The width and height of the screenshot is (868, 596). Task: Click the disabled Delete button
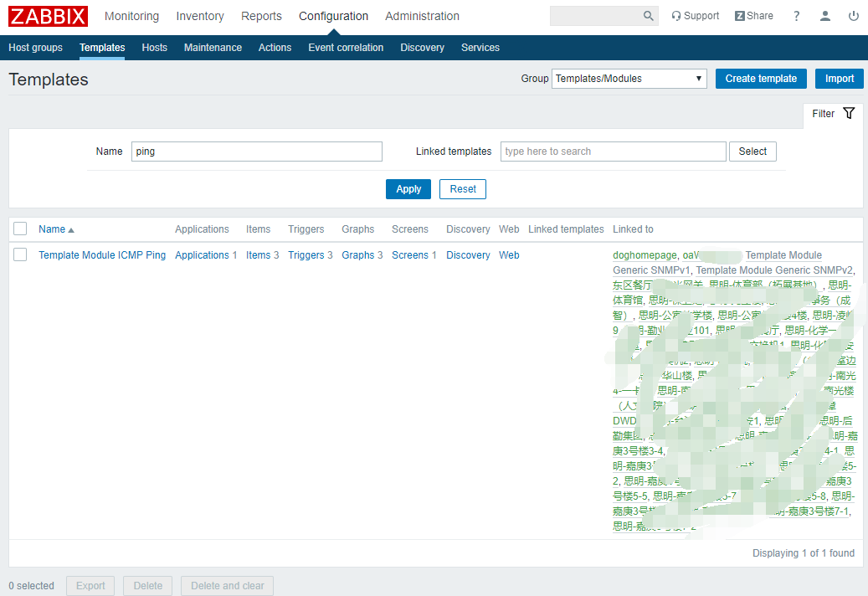(x=148, y=586)
